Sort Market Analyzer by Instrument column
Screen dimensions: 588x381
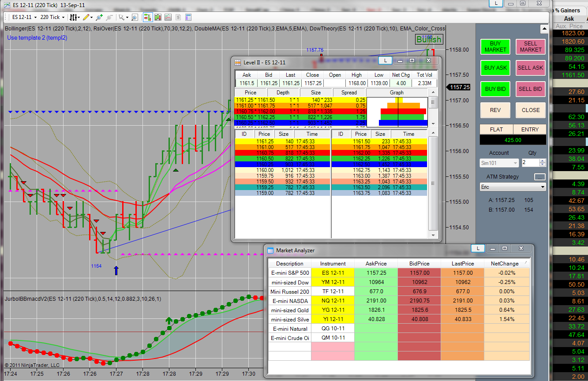coord(333,264)
